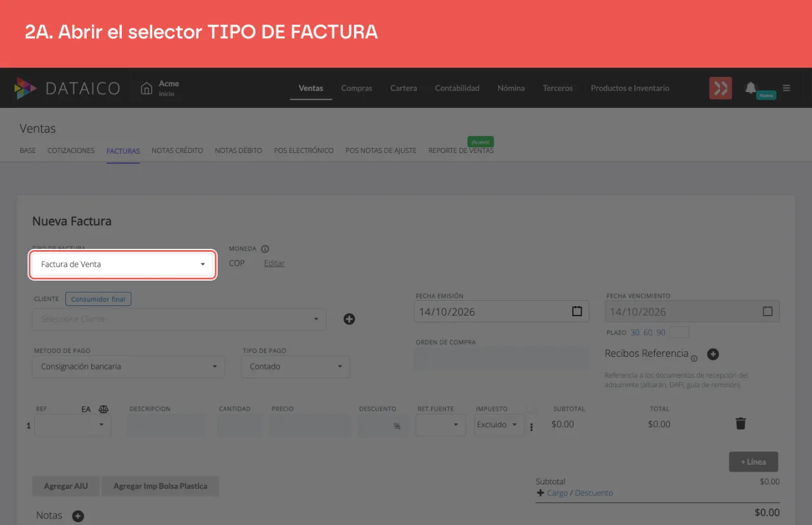
Task: Open the Acme home icon
Action: [x=147, y=88]
